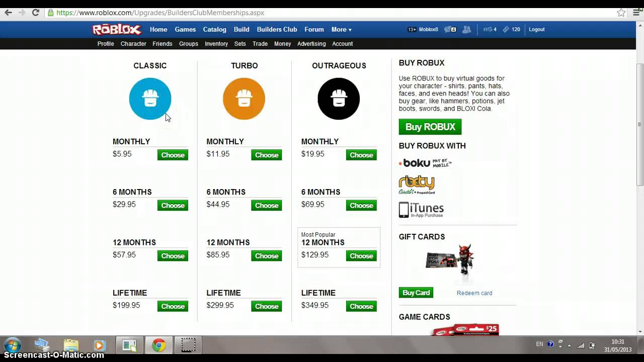Open Sets in the sub-navigation
The image size is (644, 362).
[240, 44]
